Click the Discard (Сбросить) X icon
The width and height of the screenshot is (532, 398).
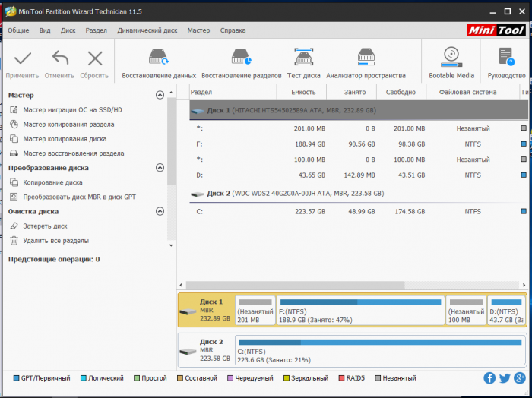click(x=94, y=59)
